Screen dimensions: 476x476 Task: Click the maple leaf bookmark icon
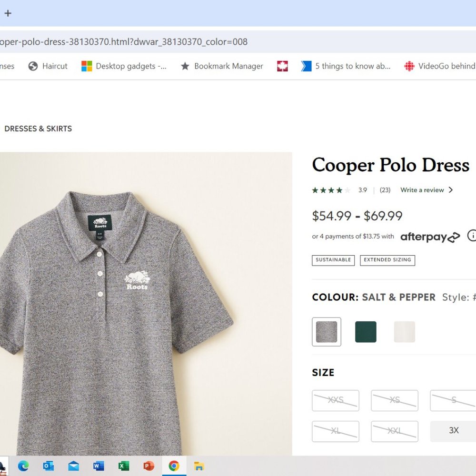point(282,66)
